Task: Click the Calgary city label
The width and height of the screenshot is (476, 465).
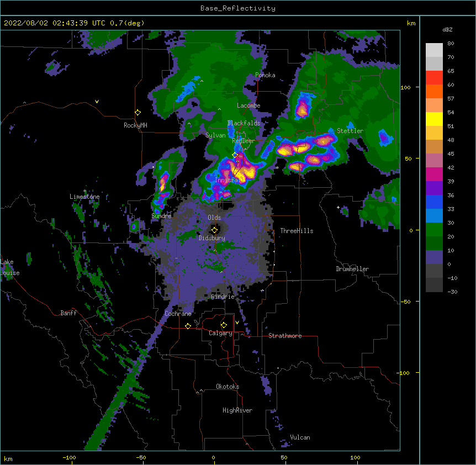Action: point(221,333)
